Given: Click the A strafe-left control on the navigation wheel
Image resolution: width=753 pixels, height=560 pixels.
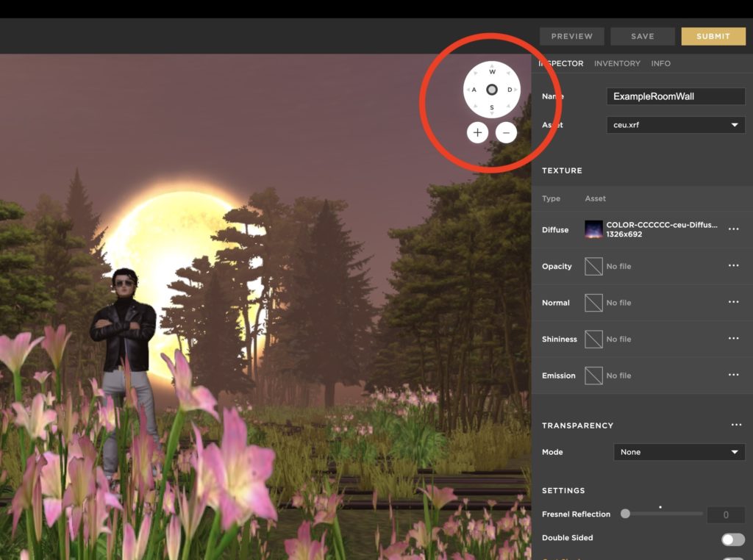Looking at the screenshot, I should pos(474,90).
